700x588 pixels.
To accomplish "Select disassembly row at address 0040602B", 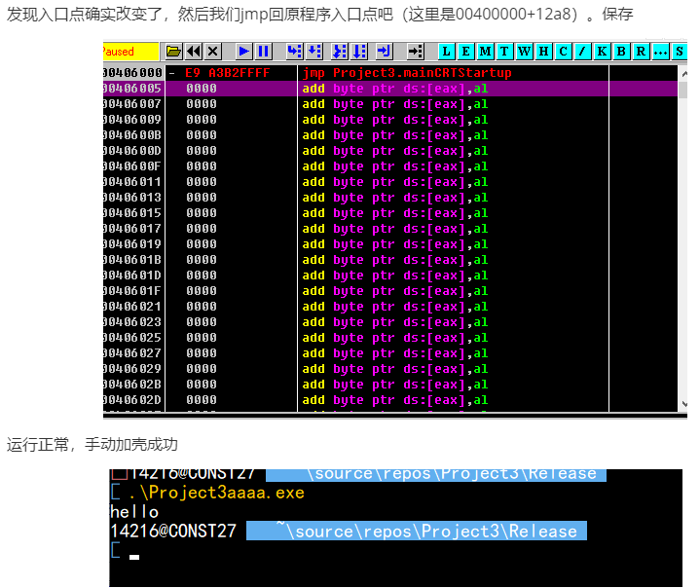I will tap(390, 385).
